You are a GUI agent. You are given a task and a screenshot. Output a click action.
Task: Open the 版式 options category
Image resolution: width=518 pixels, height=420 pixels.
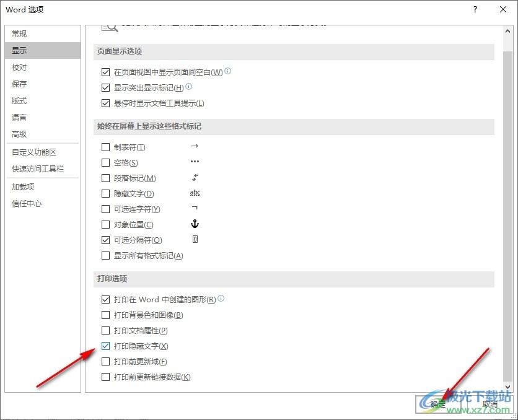(x=43, y=101)
